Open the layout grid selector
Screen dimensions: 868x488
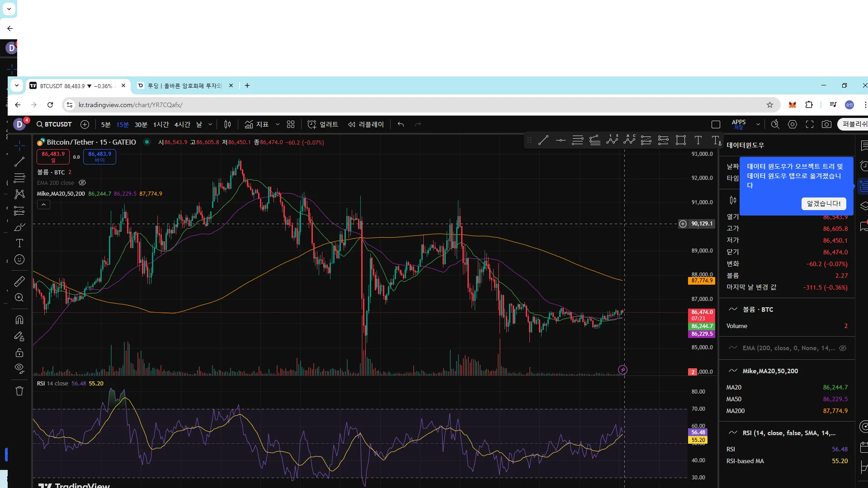click(291, 124)
